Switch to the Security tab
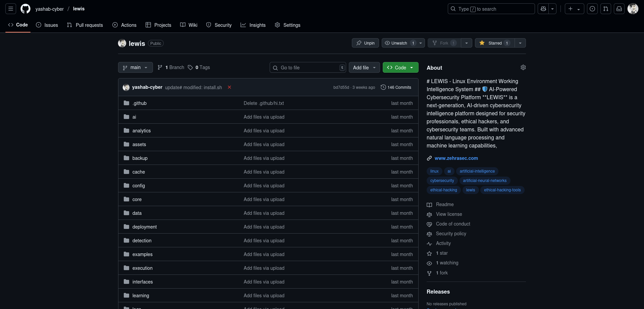The width and height of the screenshot is (644, 309). 219,25
